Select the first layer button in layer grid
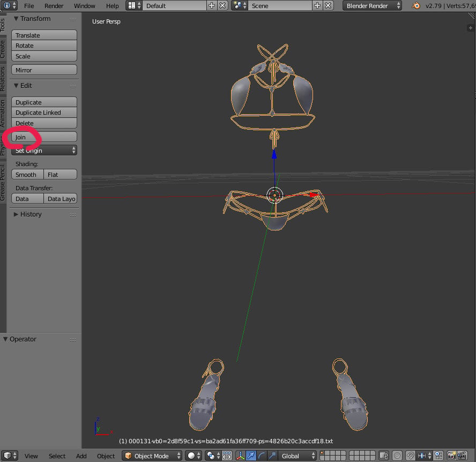This screenshot has width=476, height=462. (322, 453)
